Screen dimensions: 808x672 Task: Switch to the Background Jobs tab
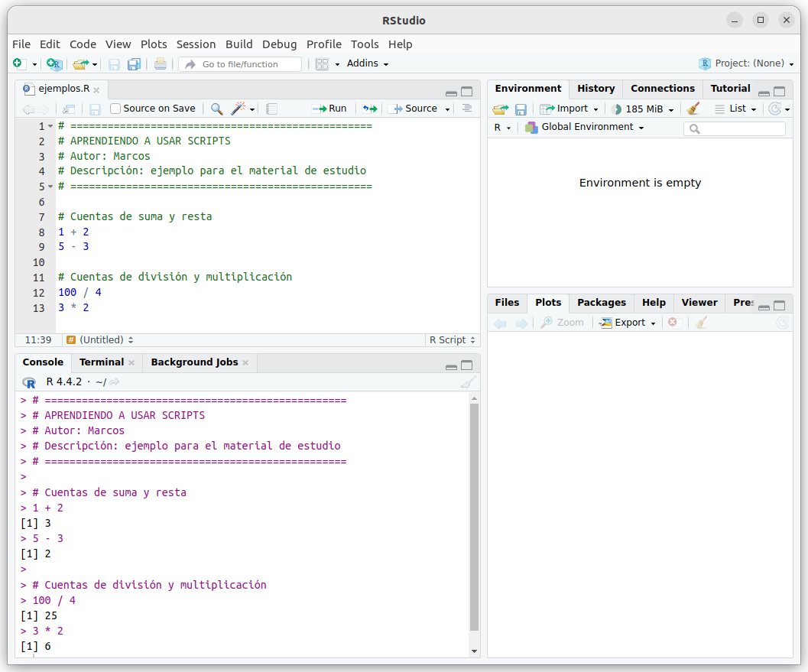[x=194, y=362]
